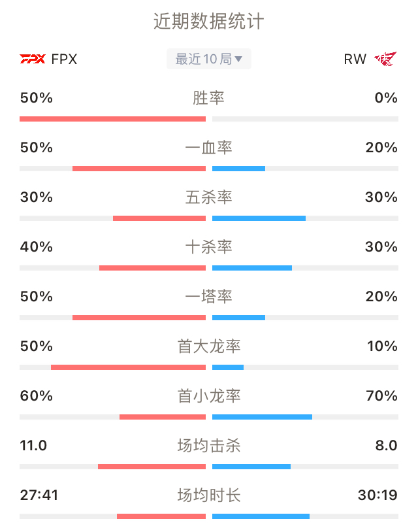Screen dimensions: 418x532
Task: Open the 最近10局 dropdown
Action: [x=209, y=59]
